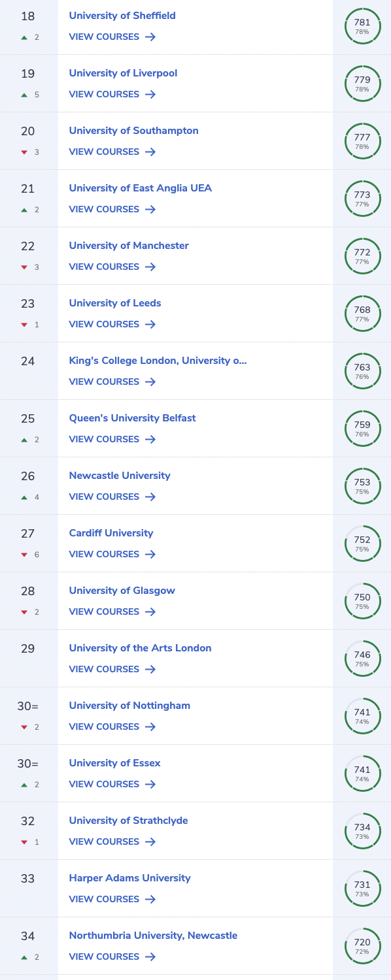391x980 pixels.
Task: View courses for Newcastle University
Action: tap(112, 497)
